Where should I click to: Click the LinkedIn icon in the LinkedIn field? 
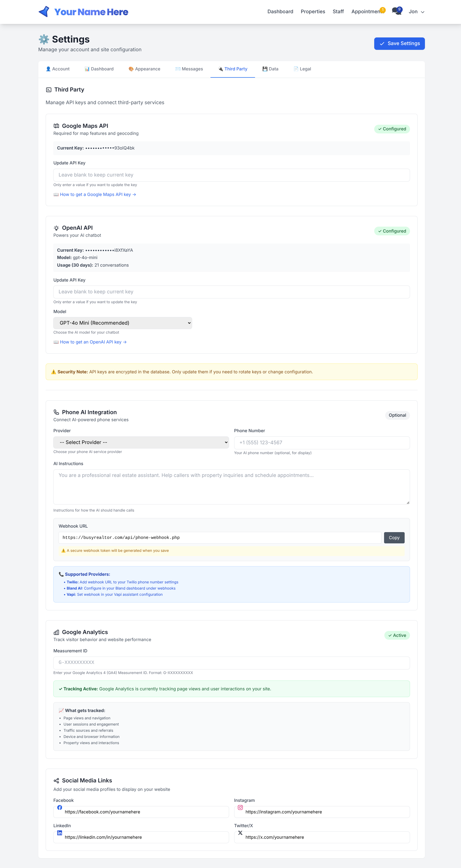pos(60,833)
